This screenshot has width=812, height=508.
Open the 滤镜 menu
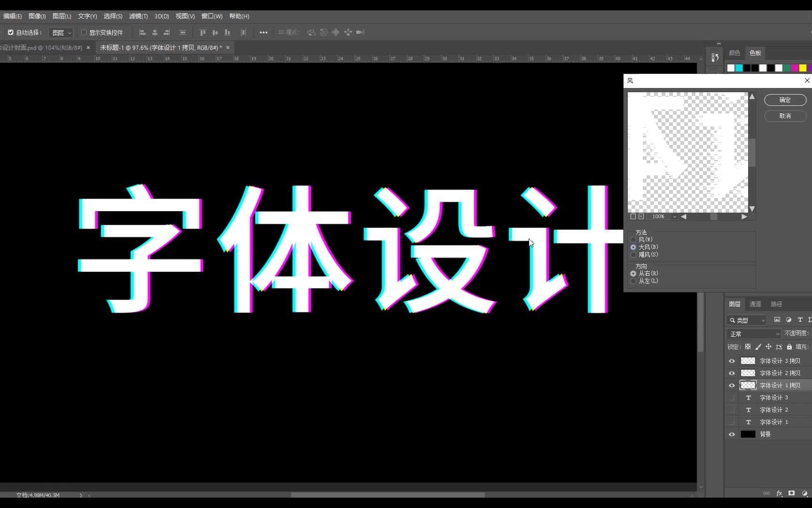click(138, 16)
